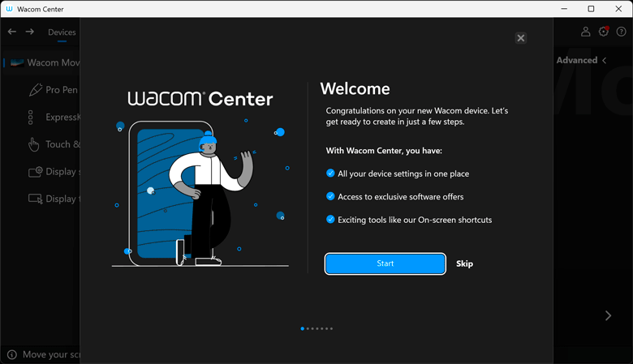Screen dimensions: 633x364
Task: Click the Pro Pen icon in the sidebar
Action: coord(36,89)
